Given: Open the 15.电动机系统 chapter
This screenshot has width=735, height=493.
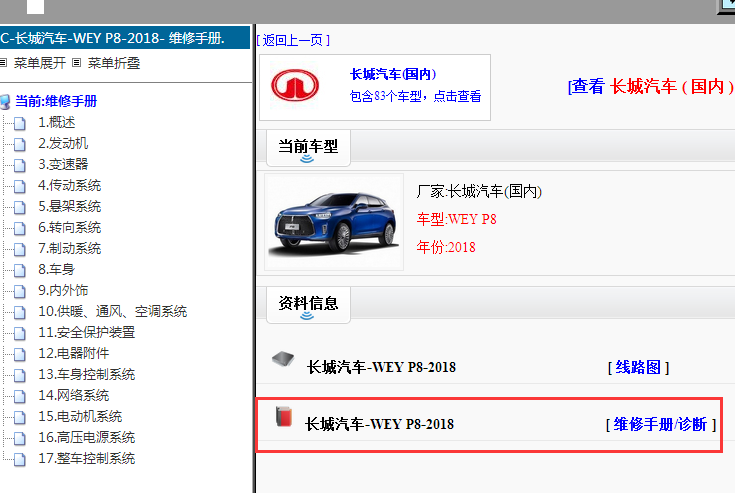Looking at the screenshot, I should [x=80, y=416].
